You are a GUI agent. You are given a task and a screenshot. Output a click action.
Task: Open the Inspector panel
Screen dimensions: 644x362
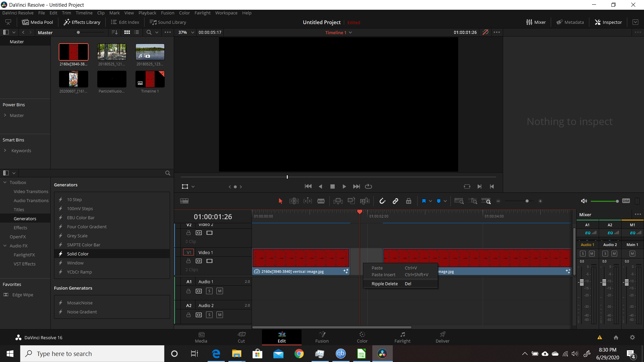pyautogui.click(x=608, y=22)
